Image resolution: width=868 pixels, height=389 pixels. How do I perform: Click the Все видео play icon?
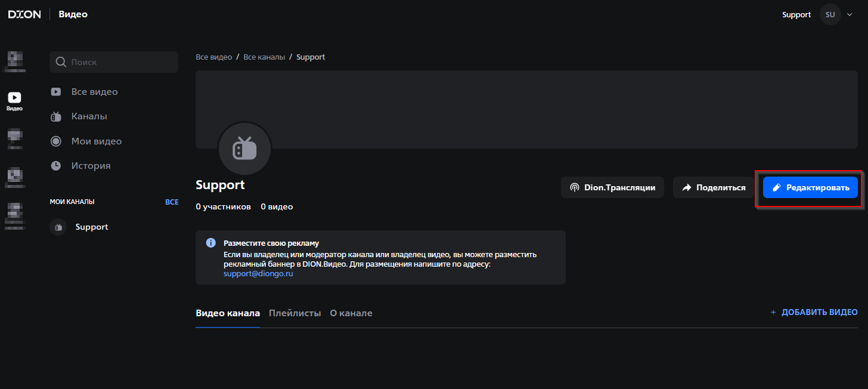point(56,92)
